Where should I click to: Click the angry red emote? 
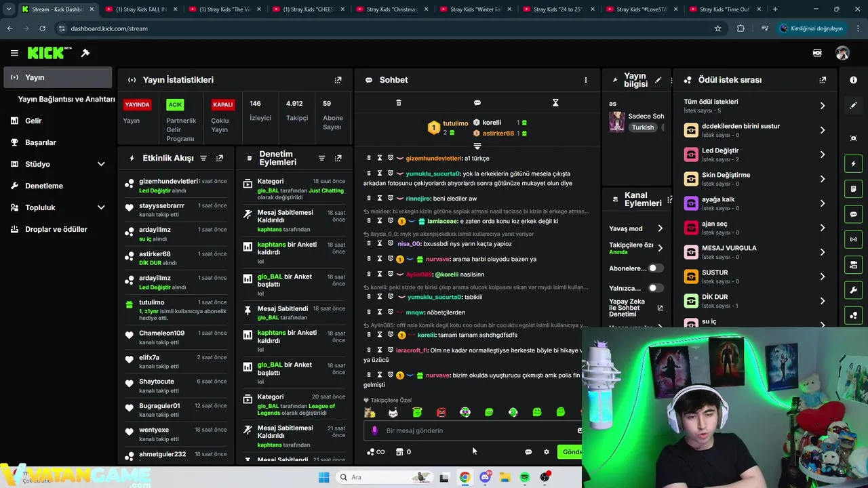click(441, 412)
